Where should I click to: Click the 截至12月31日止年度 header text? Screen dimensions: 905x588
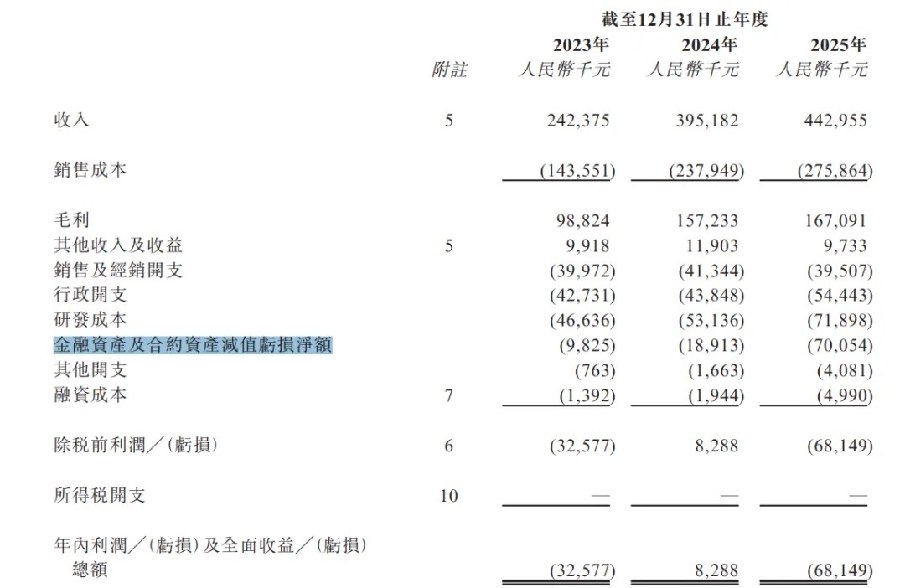click(685, 19)
